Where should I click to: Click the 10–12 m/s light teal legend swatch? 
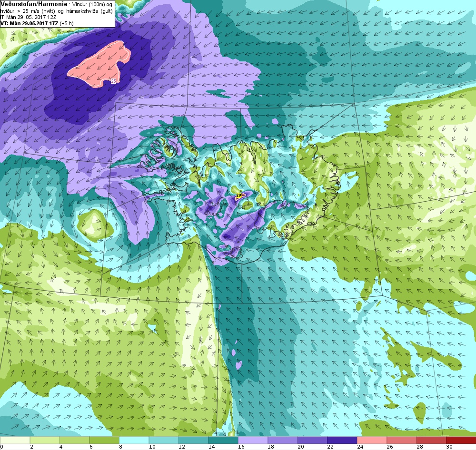pyautogui.click(x=164, y=440)
